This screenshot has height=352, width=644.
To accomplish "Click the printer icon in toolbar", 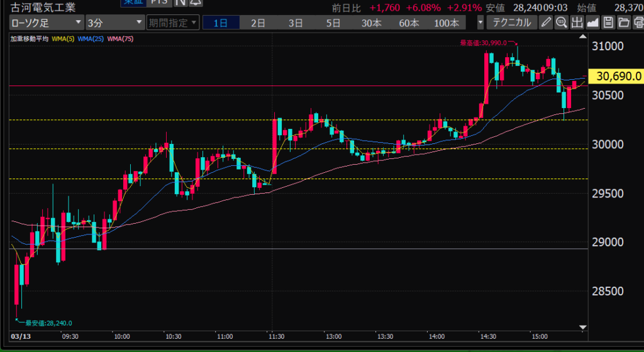I will (x=638, y=23).
